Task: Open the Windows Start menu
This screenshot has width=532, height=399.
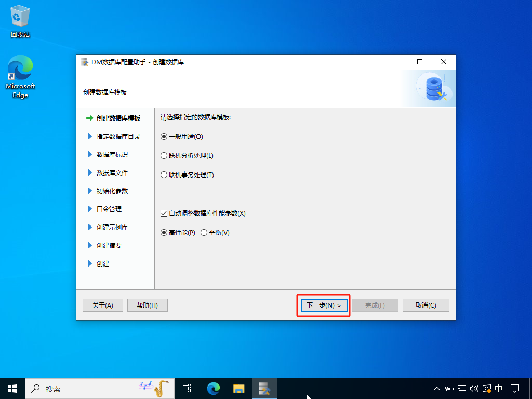Action: 12,389
